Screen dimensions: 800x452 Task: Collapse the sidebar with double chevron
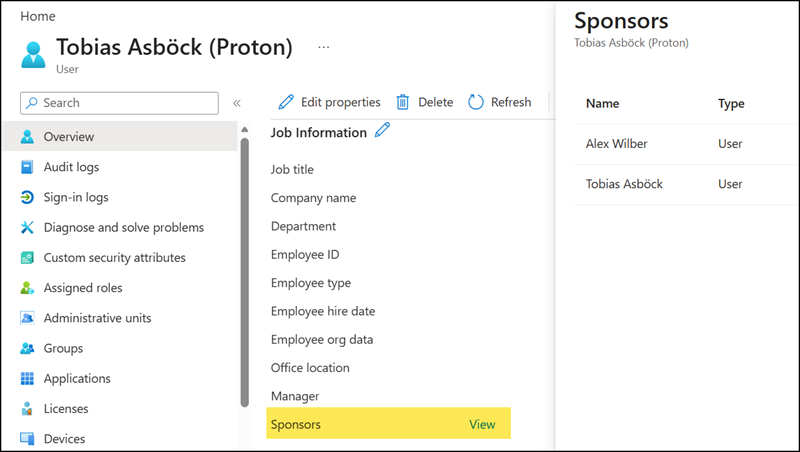(237, 103)
